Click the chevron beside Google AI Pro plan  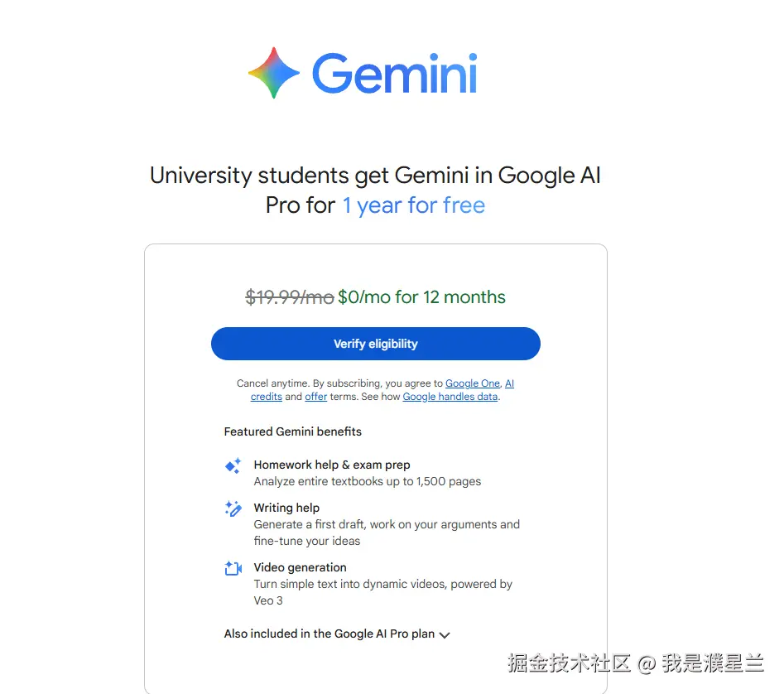coord(445,634)
